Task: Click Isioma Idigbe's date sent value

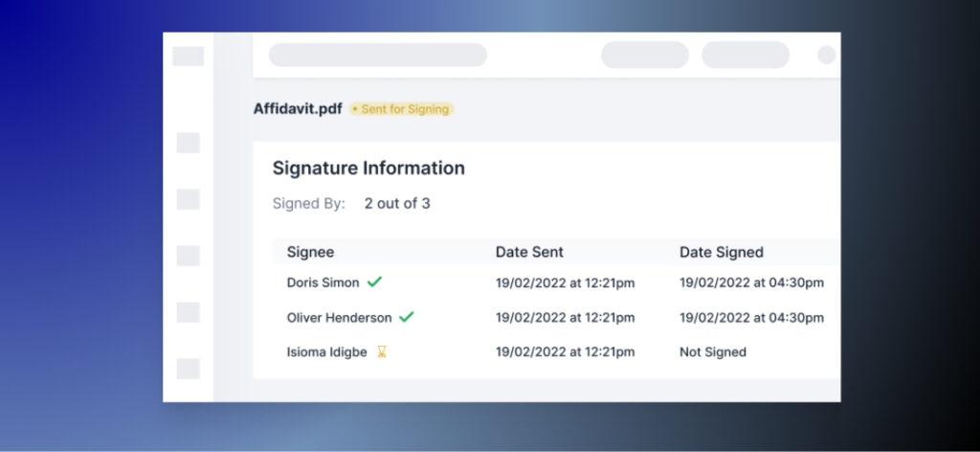Action: point(565,351)
